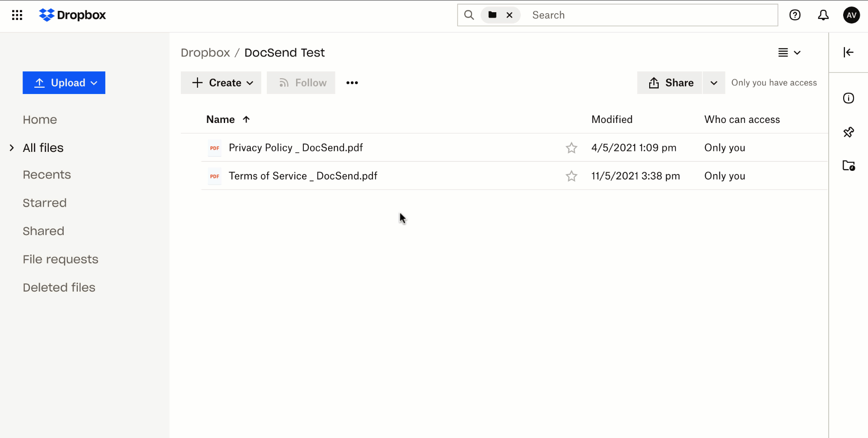
Task: Show folder info in right panel
Action: (x=848, y=98)
